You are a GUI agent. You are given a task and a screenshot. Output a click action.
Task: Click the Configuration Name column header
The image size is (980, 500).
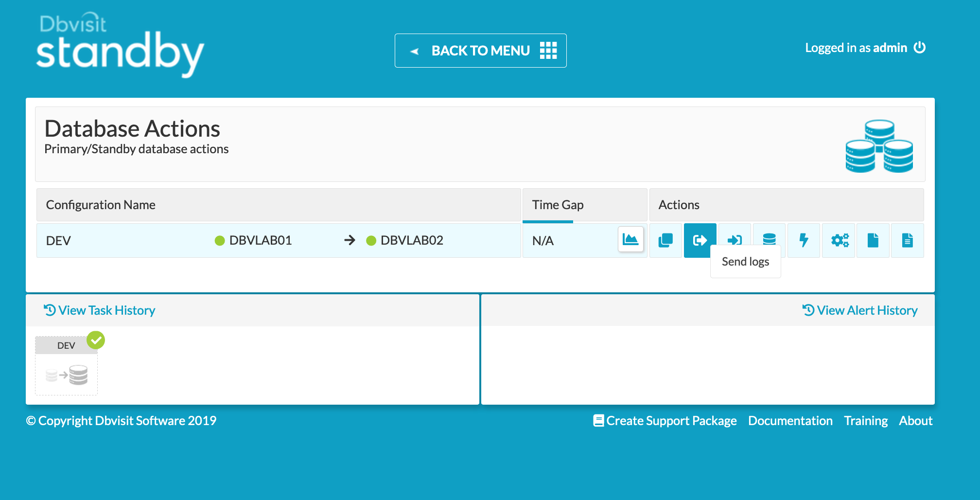point(279,205)
